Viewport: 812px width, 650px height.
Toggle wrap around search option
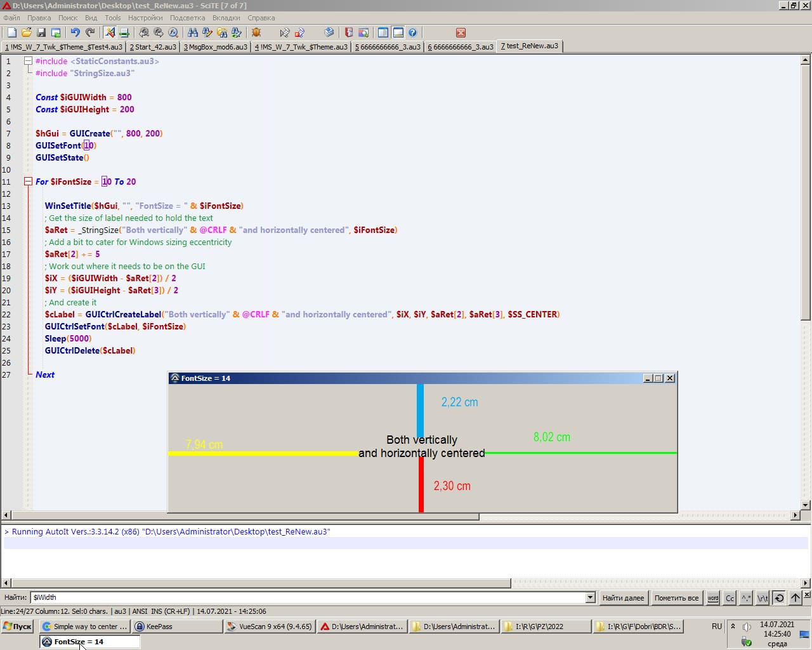[779, 598]
